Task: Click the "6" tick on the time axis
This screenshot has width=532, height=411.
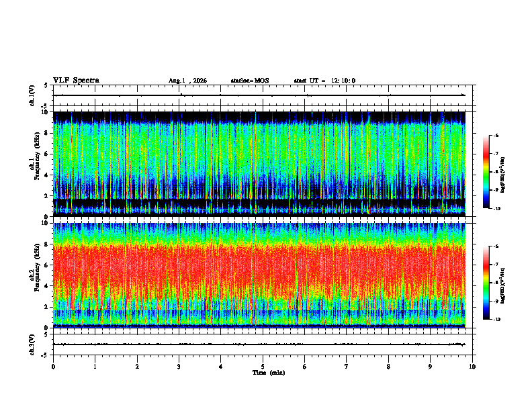Action: 305,367
